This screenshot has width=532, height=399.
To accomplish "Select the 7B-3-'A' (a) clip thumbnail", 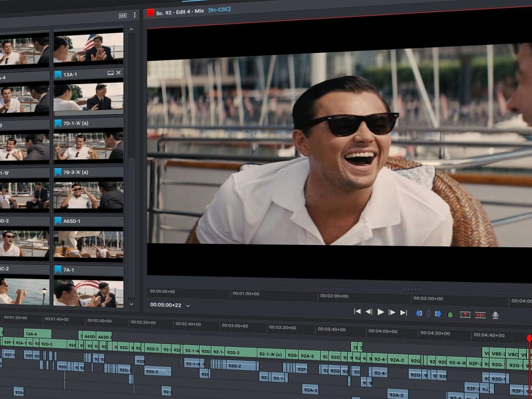I will 89,195.
